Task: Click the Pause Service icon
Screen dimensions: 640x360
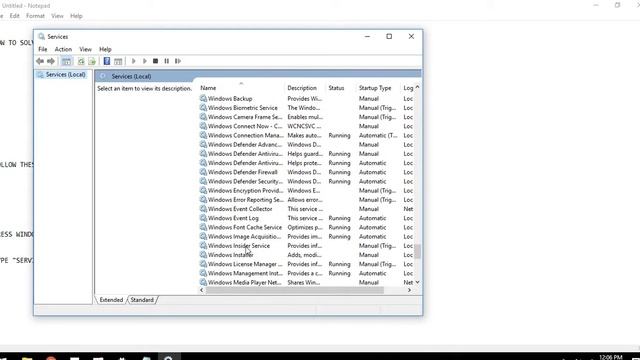Action: click(x=167, y=61)
